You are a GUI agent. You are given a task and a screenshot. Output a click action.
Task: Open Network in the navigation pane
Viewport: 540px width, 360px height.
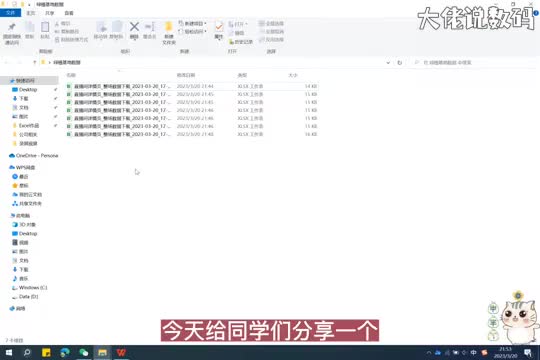tap(20, 308)
